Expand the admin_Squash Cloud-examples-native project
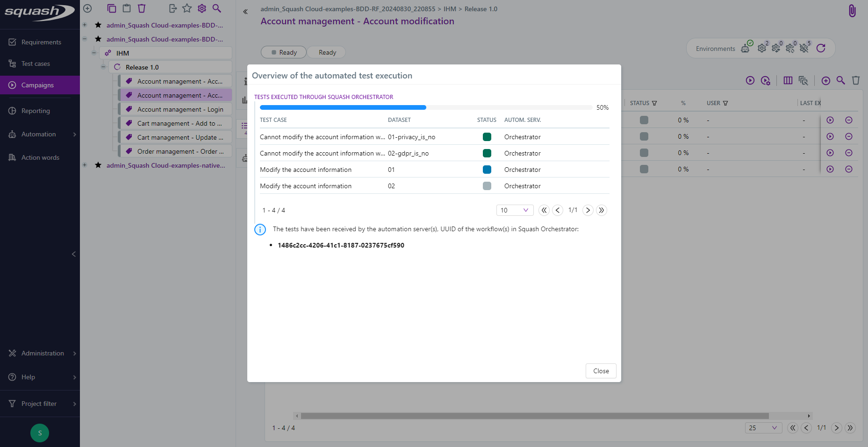 pos(85,165)
